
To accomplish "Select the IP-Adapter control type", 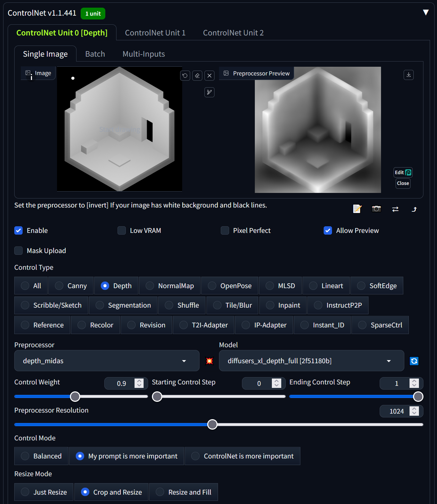I will pyautogui.click(x=264, y=325).
